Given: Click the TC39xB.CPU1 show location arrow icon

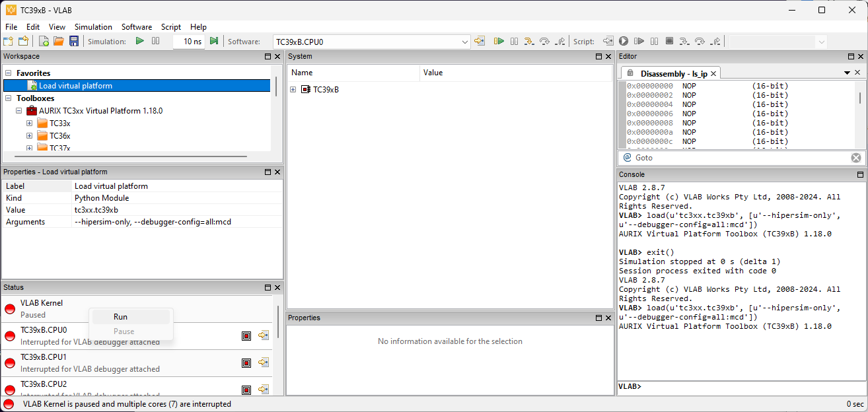Looking at the screenshot, I should 264,362.
